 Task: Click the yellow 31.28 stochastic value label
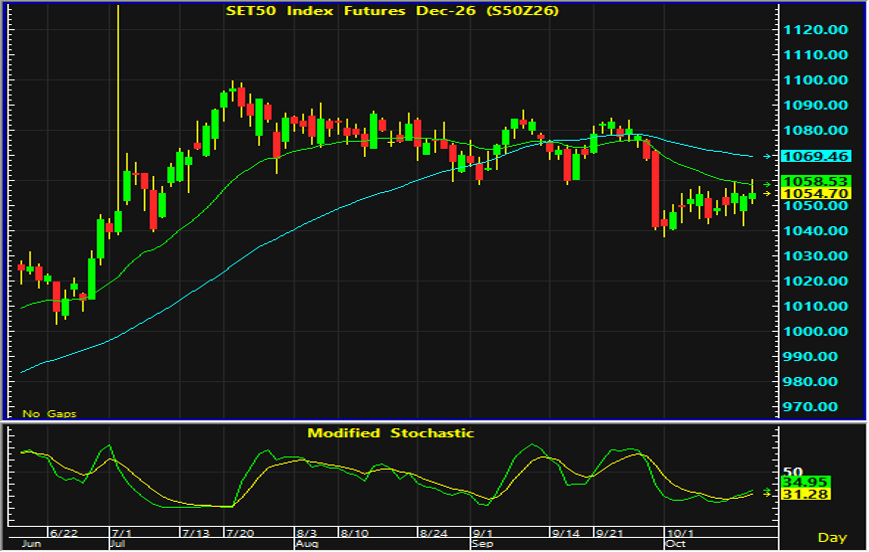tap(805, 494)
